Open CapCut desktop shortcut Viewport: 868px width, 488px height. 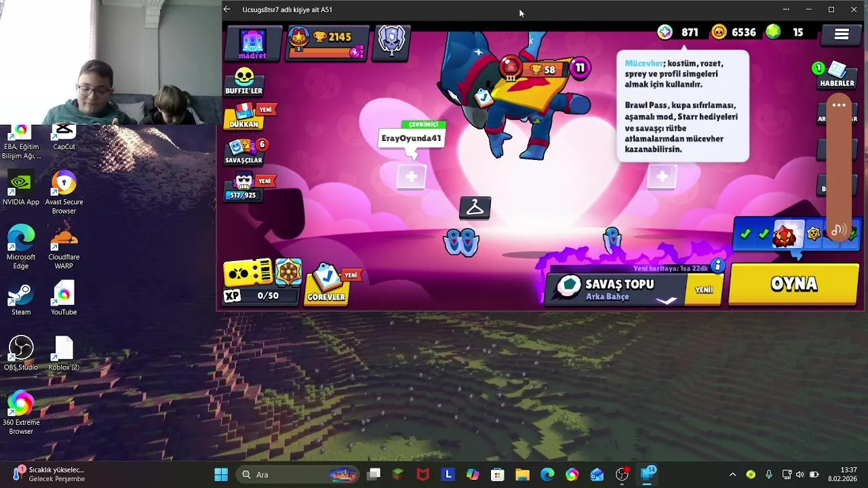(64, 138)
